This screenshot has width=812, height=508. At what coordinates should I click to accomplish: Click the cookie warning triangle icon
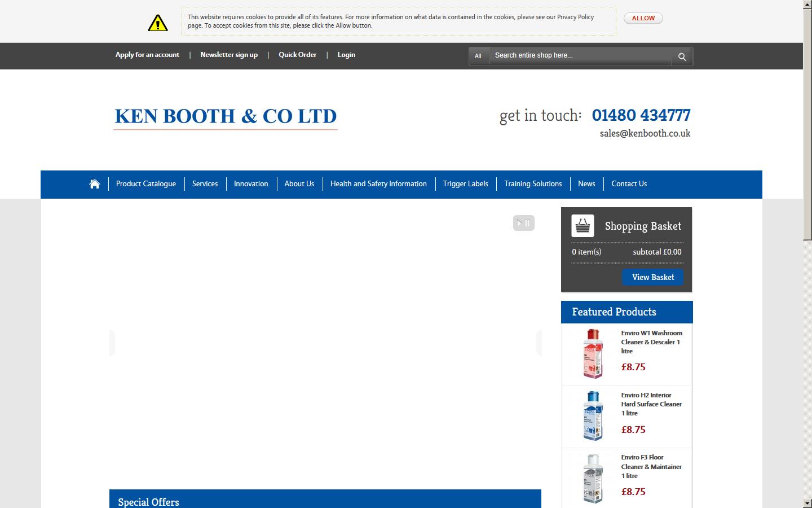coord(157,23)
